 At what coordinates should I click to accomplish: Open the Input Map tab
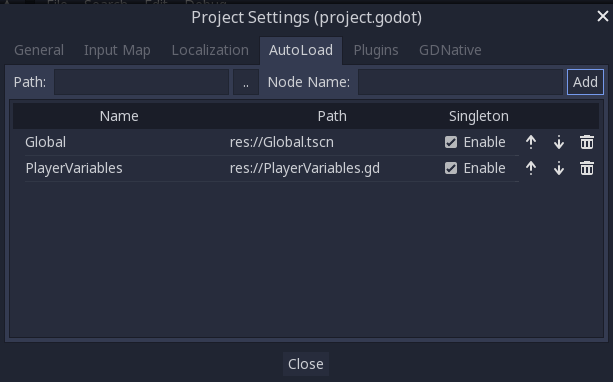[x=117, y=50]
